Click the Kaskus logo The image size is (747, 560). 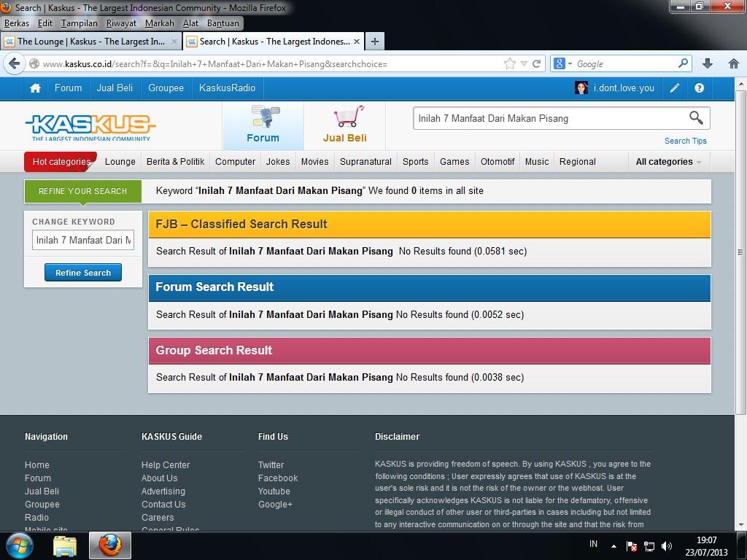(90, 127)
